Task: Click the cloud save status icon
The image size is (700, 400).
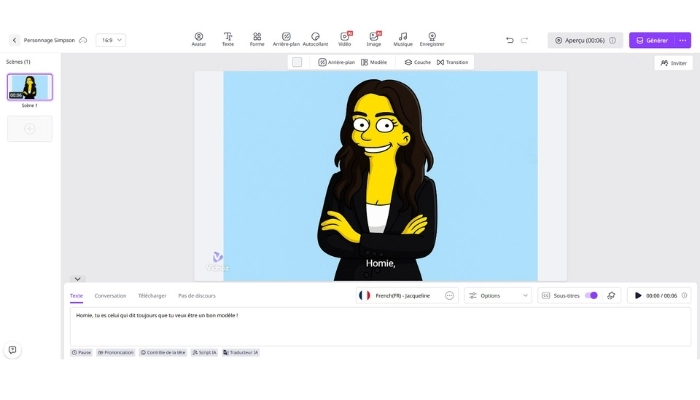Action: (83, 40)
